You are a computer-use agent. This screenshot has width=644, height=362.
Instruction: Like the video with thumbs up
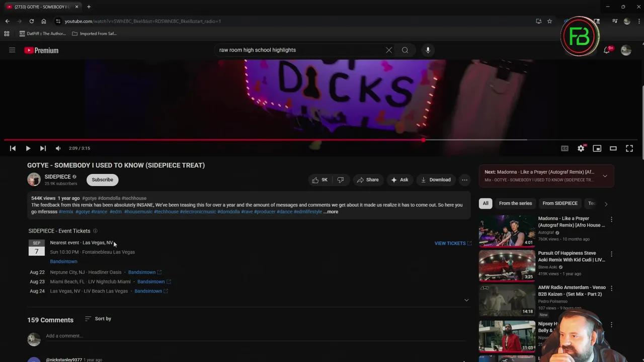pos(319,179)
